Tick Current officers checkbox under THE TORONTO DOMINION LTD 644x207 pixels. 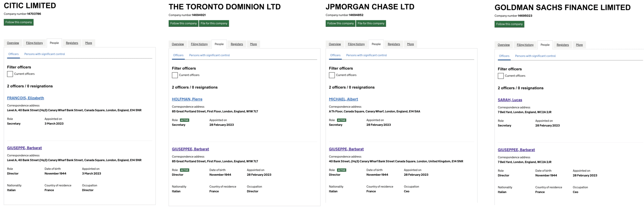click(175, 75)
